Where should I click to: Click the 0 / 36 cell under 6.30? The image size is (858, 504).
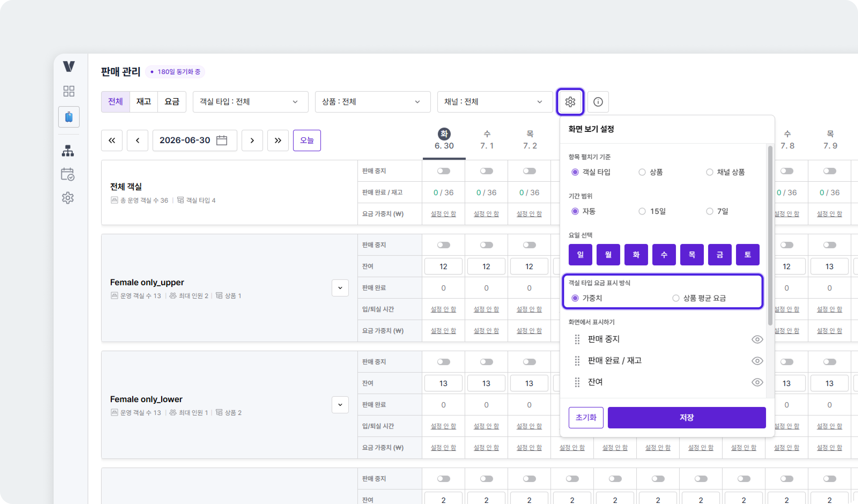[x=443, y=192]
